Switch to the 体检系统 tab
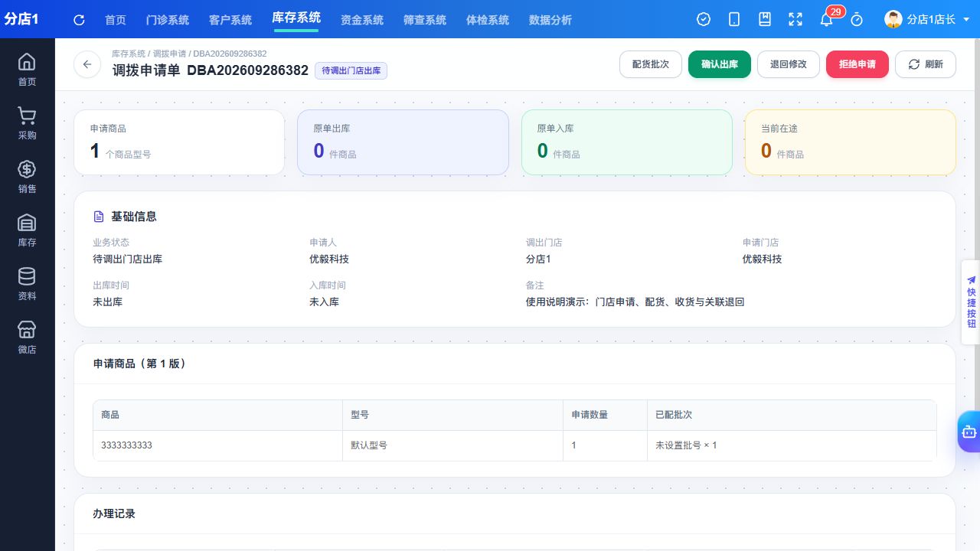The height and width of the screenshot is (551, 980). coord(488,20)
